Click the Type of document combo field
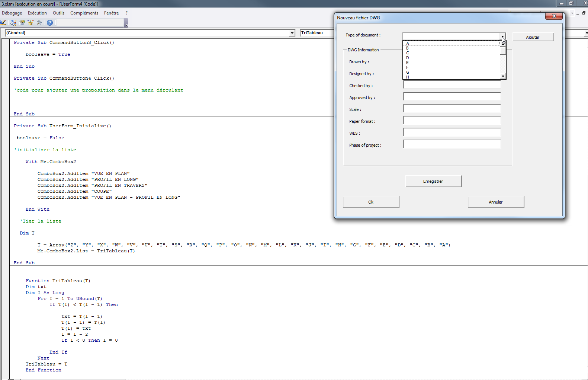The width and height of the screenshot is (588, 380). pos(452,36)
